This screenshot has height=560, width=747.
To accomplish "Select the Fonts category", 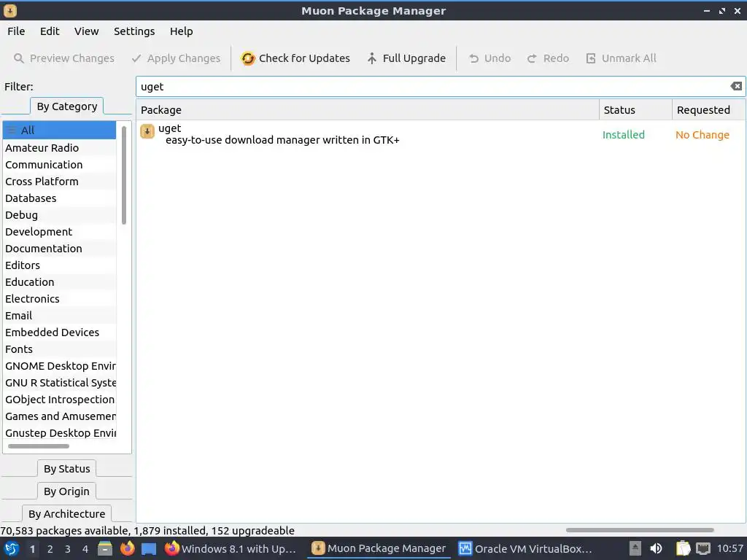I will point(60,349).
